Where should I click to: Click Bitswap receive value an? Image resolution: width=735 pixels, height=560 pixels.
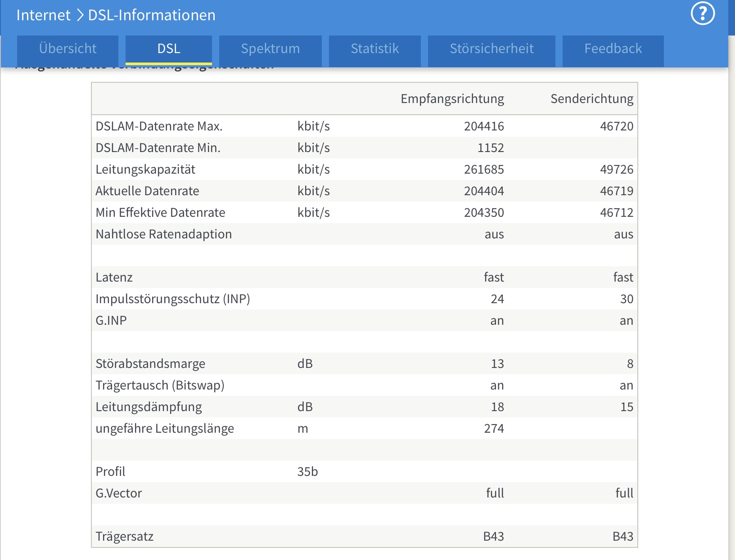point(497,385)
